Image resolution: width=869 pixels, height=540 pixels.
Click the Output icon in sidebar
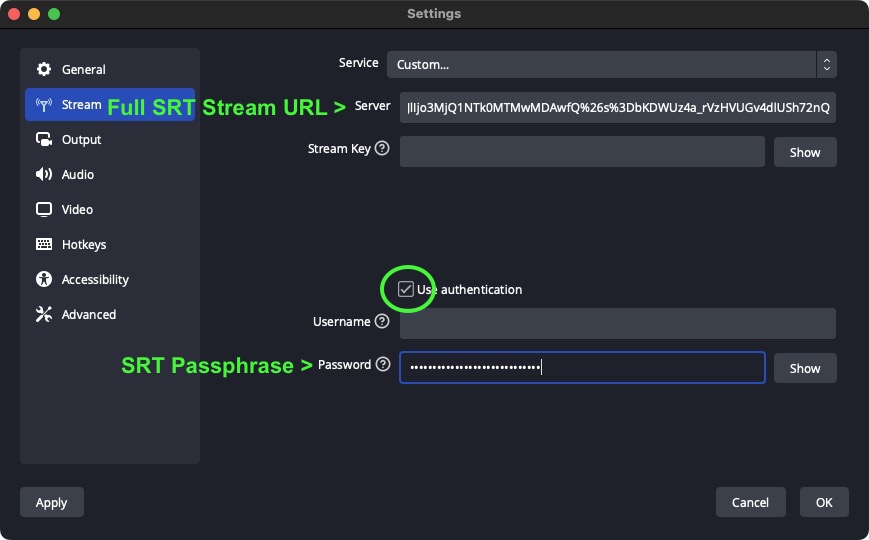click(44, 140)
